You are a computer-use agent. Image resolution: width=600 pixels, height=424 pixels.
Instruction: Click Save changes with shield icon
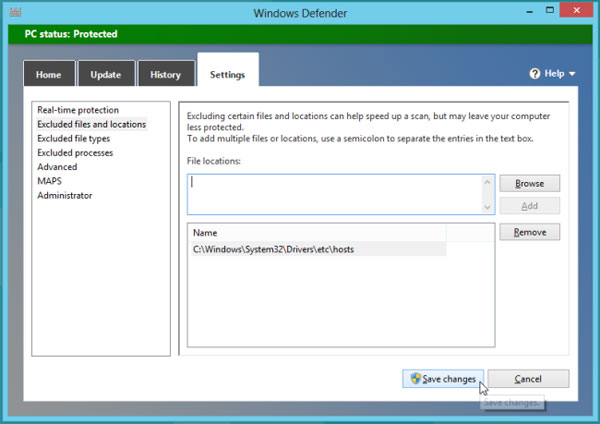tap(443, 379)
